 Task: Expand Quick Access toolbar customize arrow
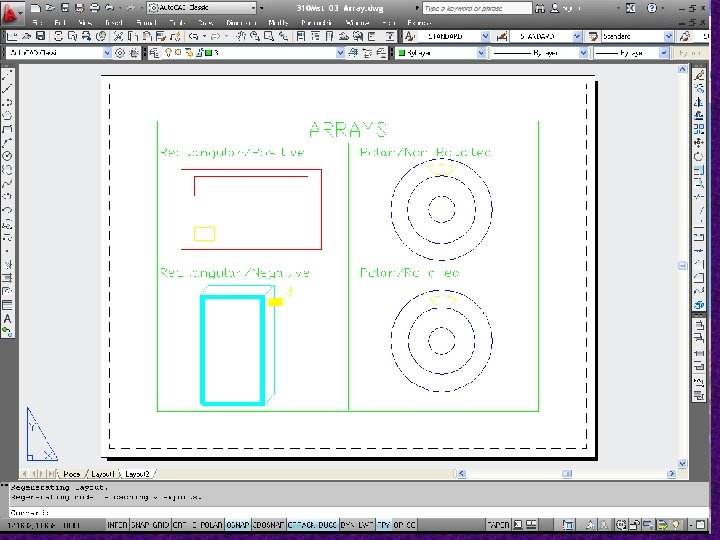[x=262, y=8]
